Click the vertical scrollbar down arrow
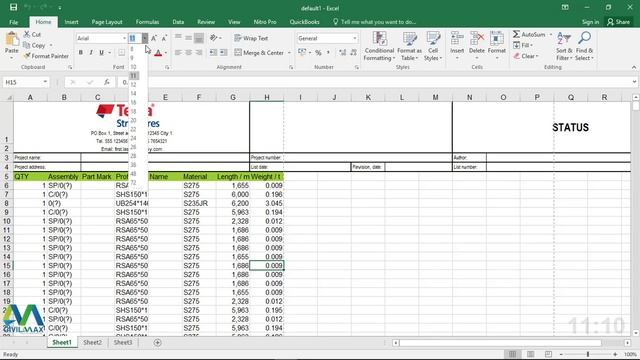 pos(636,333)
